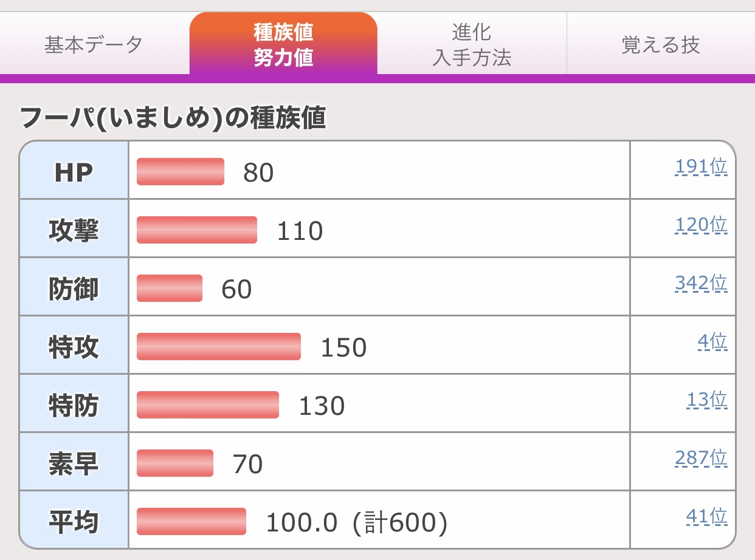Viewport: 755px width, 560px height.
Task: Select the 種族値 努力値 tab
Action: point(283,45)
